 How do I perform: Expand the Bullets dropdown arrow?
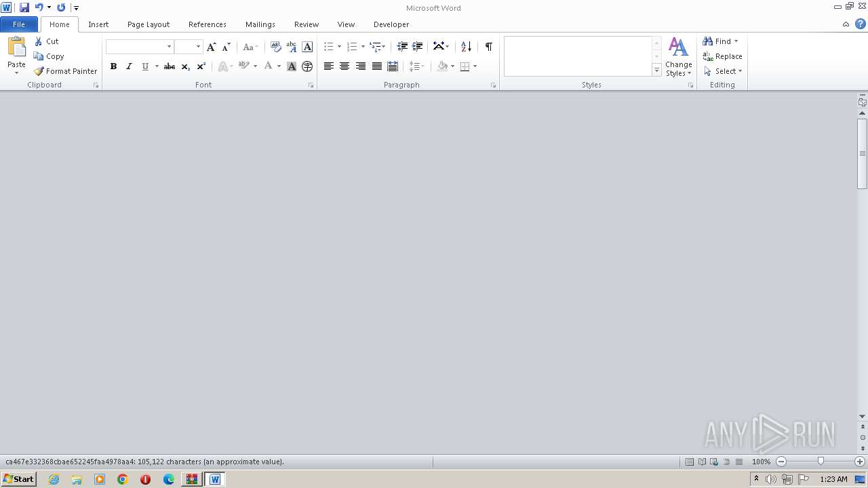tap(339, 47)
